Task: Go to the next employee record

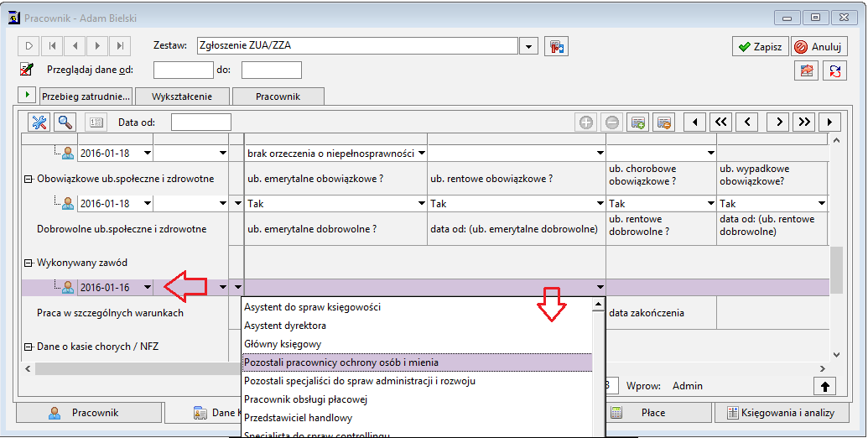Action: (97, 46)
